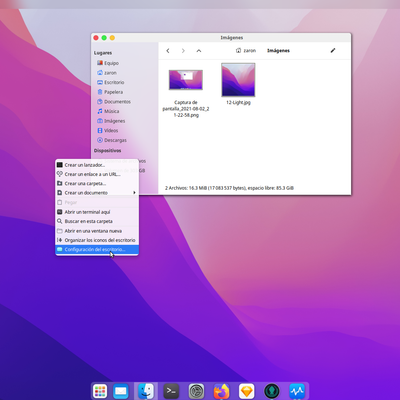Click the pencil icon to edit path
400x400 pixels.
point(333,51)
